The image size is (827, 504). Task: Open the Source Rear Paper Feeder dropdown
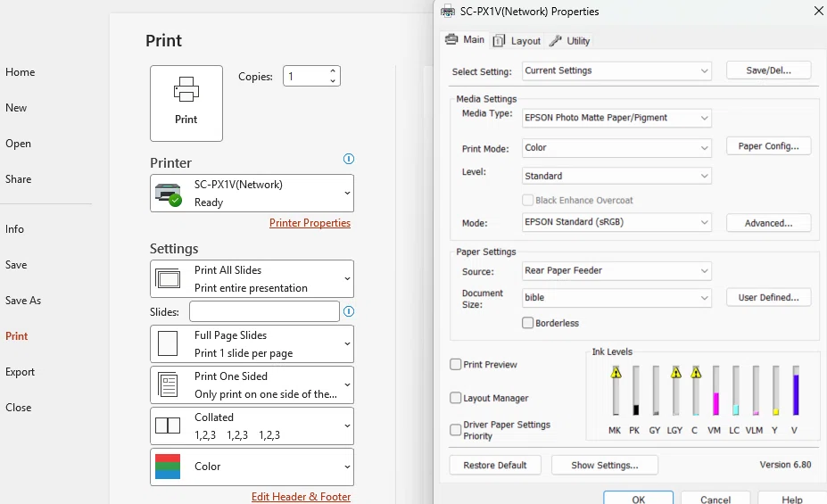(616, 270)
